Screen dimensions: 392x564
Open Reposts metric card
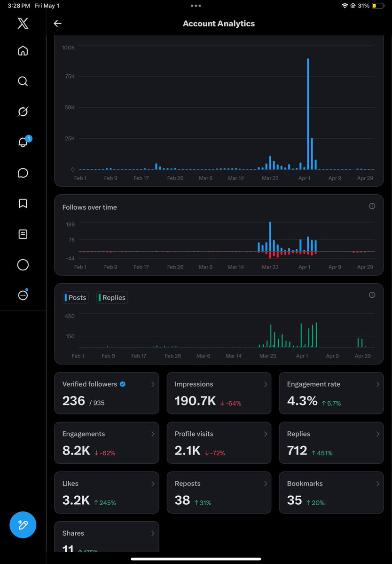click(219, 493)
